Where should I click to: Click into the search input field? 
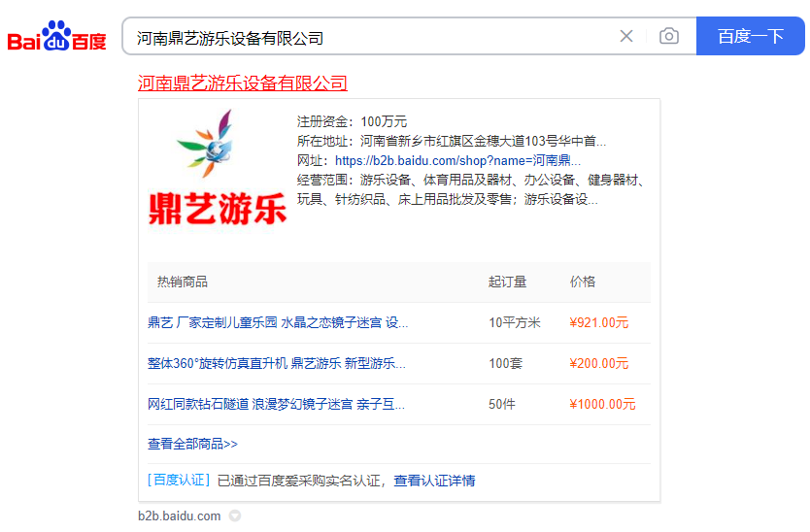pos(369,37)
